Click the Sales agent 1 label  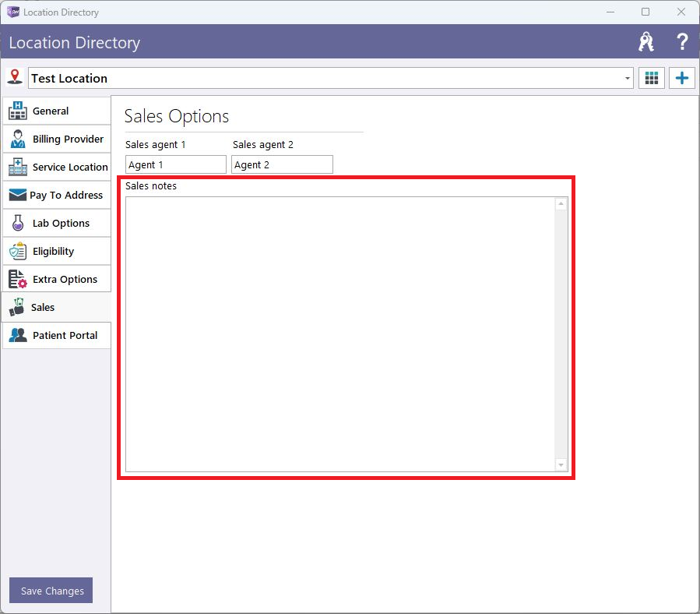tap(156, 144)
